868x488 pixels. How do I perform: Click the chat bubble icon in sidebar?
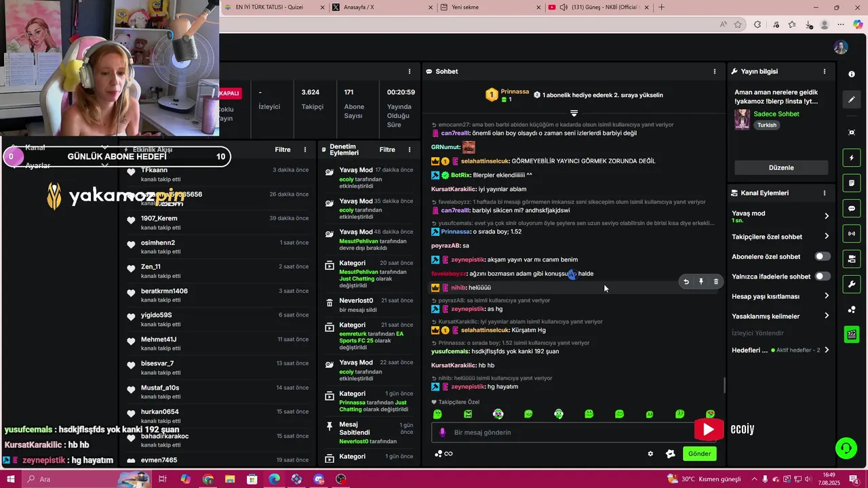pyautogui.click(x=852, y=208)
